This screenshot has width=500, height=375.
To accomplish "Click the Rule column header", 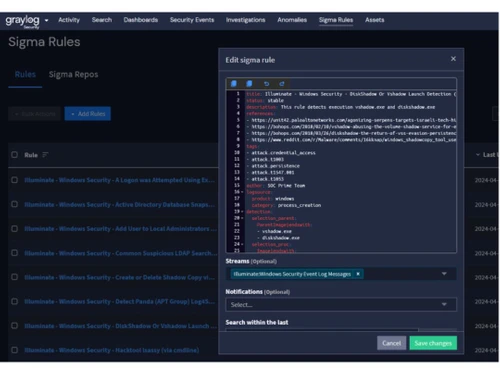I will pos(31,155).
